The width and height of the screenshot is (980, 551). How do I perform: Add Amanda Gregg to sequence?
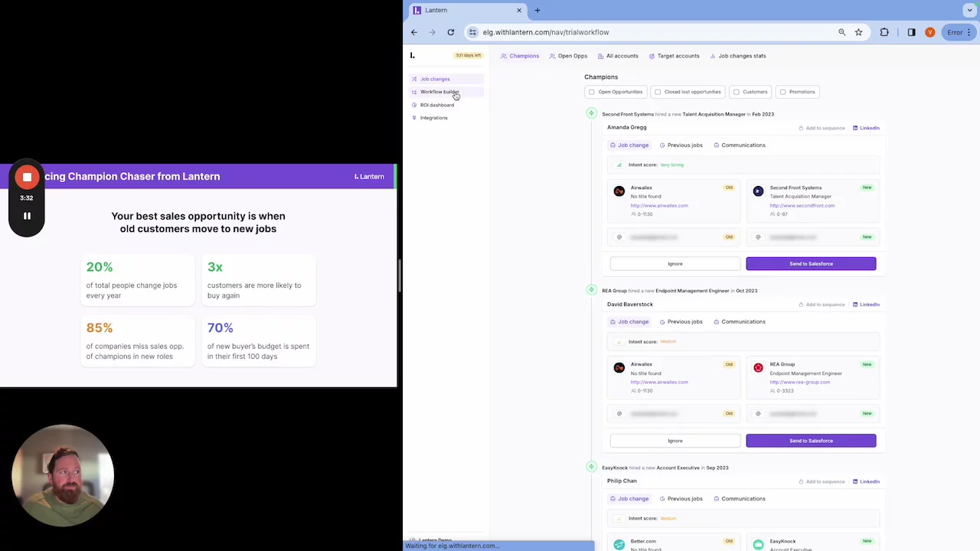[822, 128]
